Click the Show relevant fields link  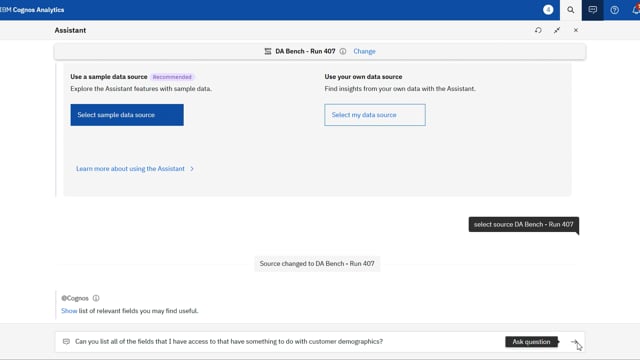tap(69, 311)
